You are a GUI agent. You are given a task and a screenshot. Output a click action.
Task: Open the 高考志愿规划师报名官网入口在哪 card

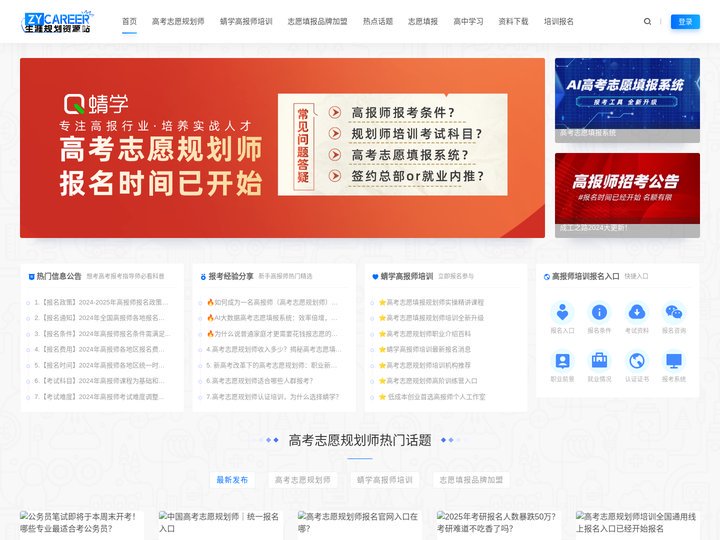[x=360, y=523]
